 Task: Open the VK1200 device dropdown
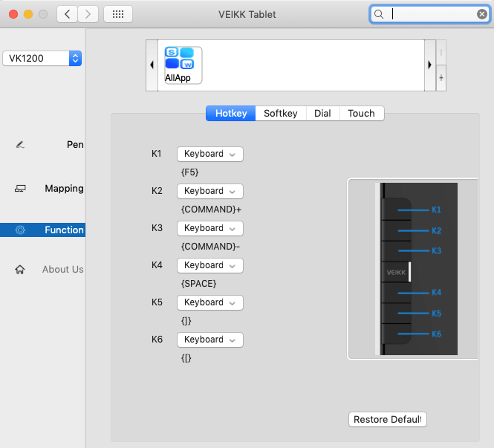tap(42, 58)
